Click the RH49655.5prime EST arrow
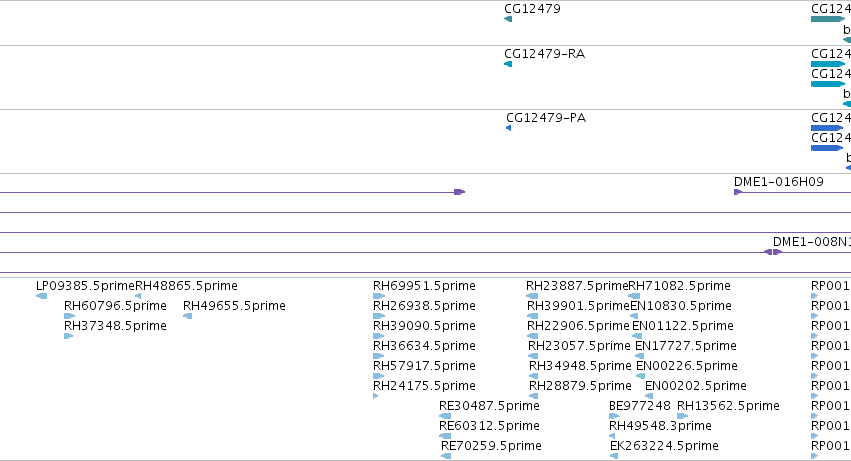851x461 pixels. click(x=188, y=316)
